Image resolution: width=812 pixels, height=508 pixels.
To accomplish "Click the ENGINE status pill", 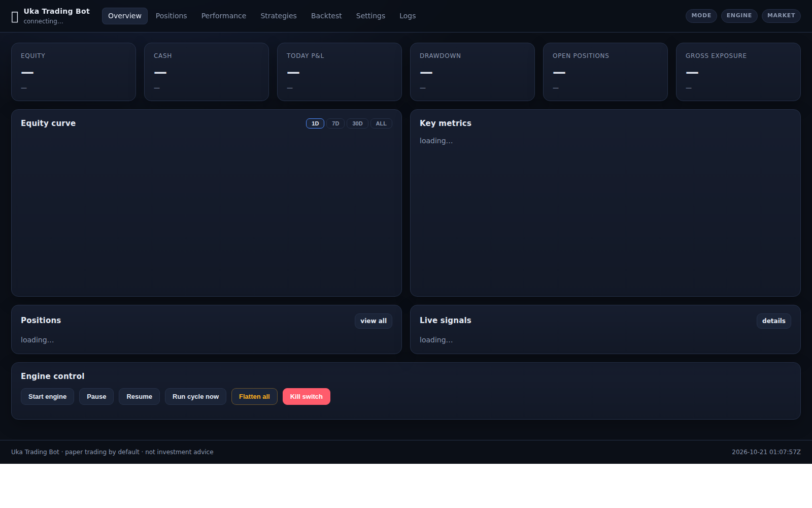I will pos(739,16).
